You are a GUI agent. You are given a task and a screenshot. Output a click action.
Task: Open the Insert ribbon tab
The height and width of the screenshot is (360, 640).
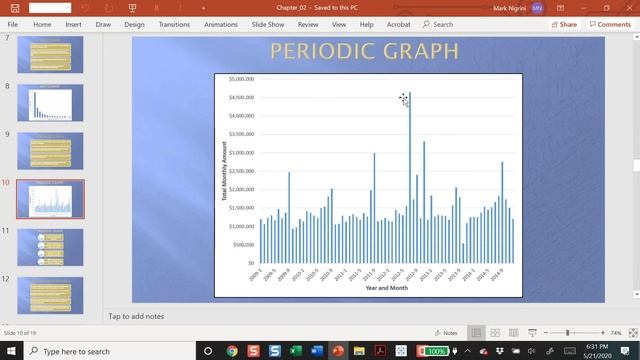(73, 24)
